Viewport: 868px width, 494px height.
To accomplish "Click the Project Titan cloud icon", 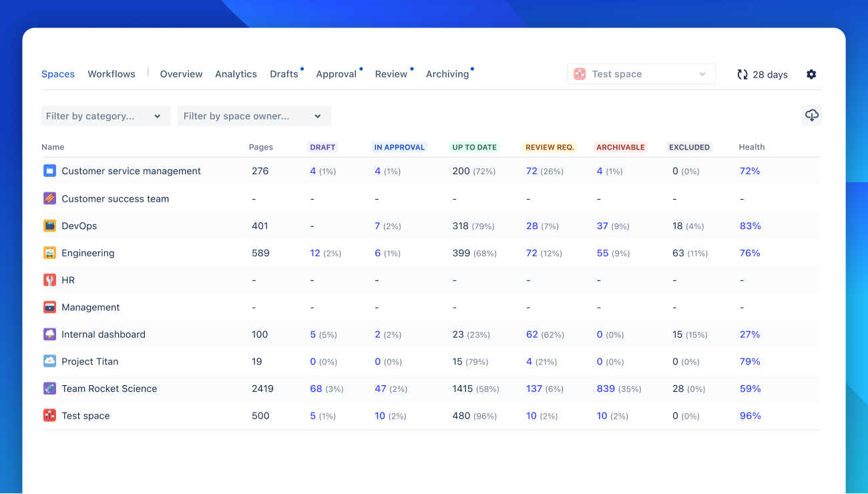I will coord(49,361).
